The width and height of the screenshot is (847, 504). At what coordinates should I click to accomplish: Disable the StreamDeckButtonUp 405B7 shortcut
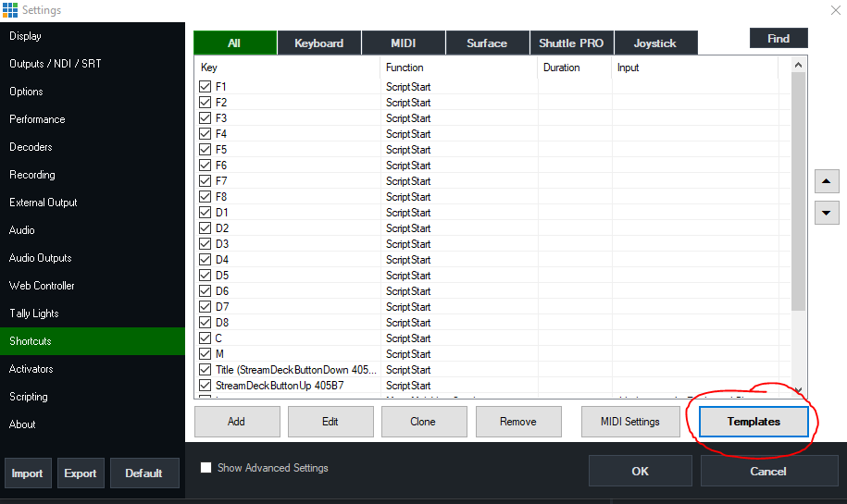(206, 386)
